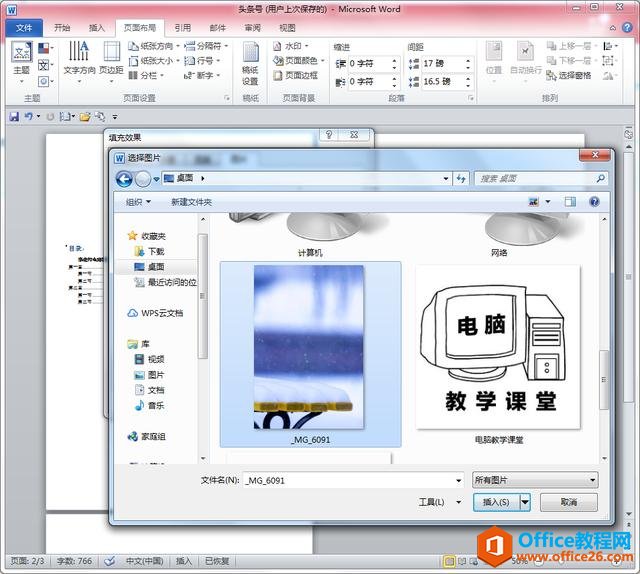
Task: Expand the file name history dropdown
Action: [459, 481]
